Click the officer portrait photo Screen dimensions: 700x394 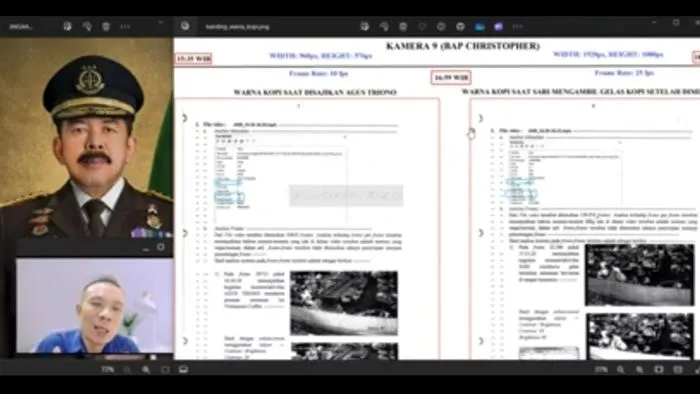point(87,138)
